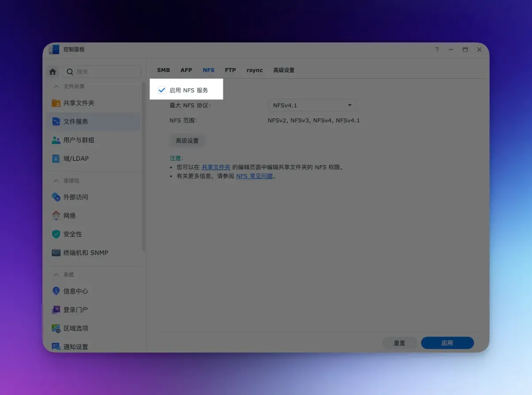Click the 重置 button

click(x=400, y=343)
